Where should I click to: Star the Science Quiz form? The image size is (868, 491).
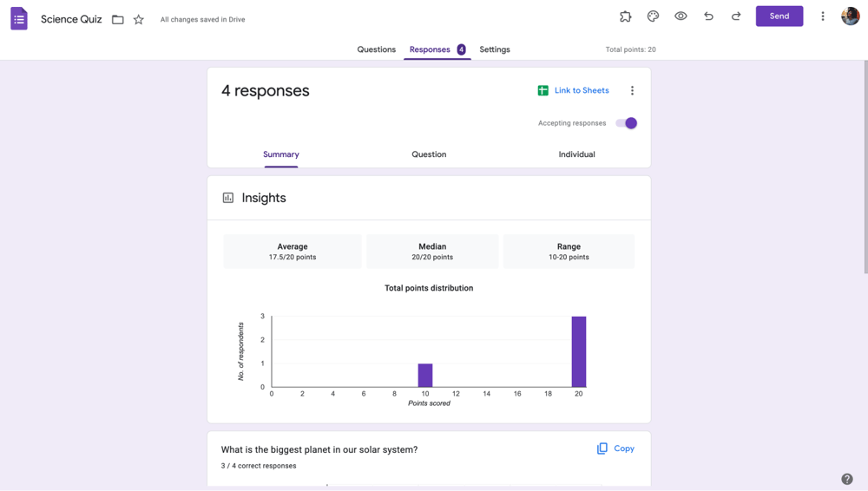click(139, 19)
